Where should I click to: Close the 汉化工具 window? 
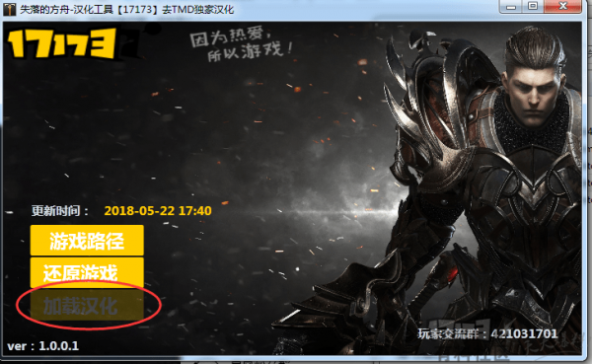(562, 7)
